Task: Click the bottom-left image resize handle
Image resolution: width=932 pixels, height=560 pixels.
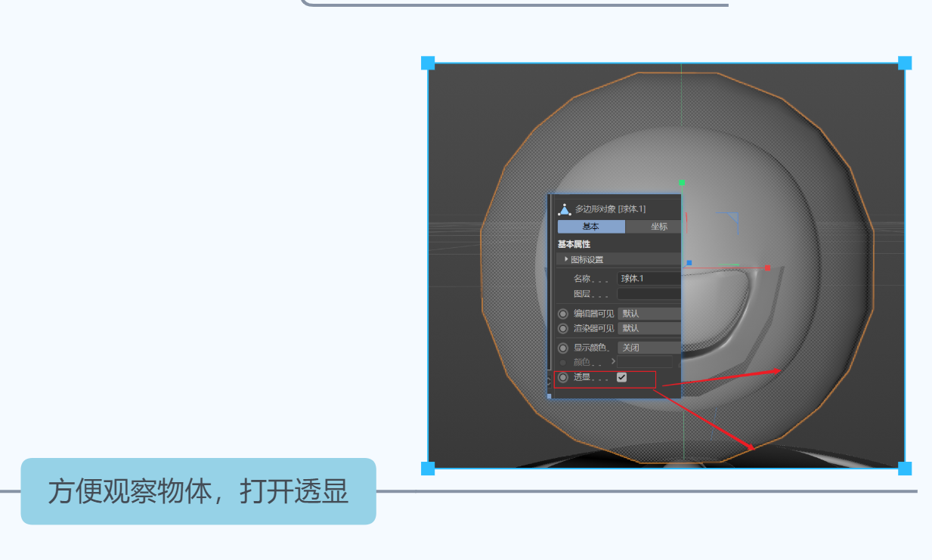Action: [x=428, y=469]
